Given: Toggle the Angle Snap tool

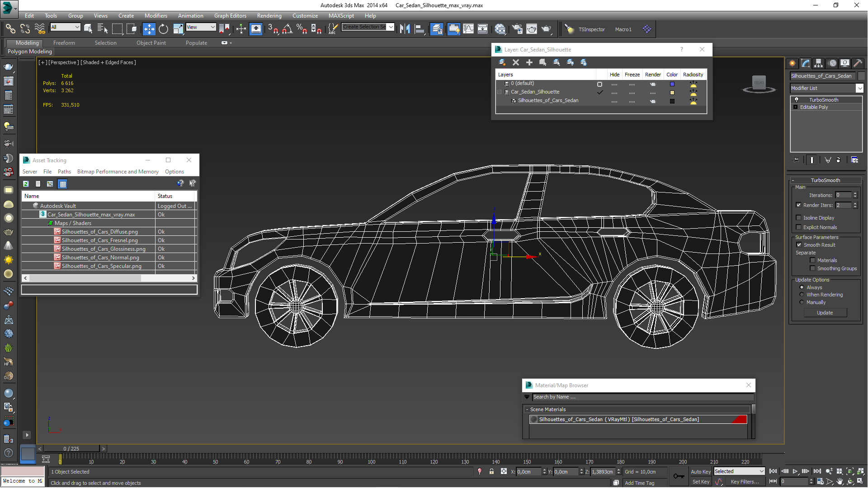Looking at the screenshot, I should click(x=288, y=29).
